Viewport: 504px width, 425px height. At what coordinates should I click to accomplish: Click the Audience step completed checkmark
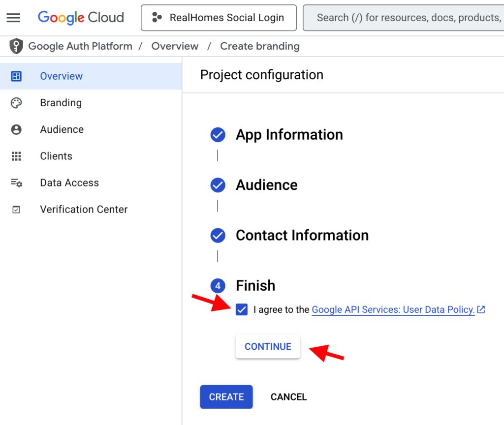pyautogui.click(x=218, y=185)
